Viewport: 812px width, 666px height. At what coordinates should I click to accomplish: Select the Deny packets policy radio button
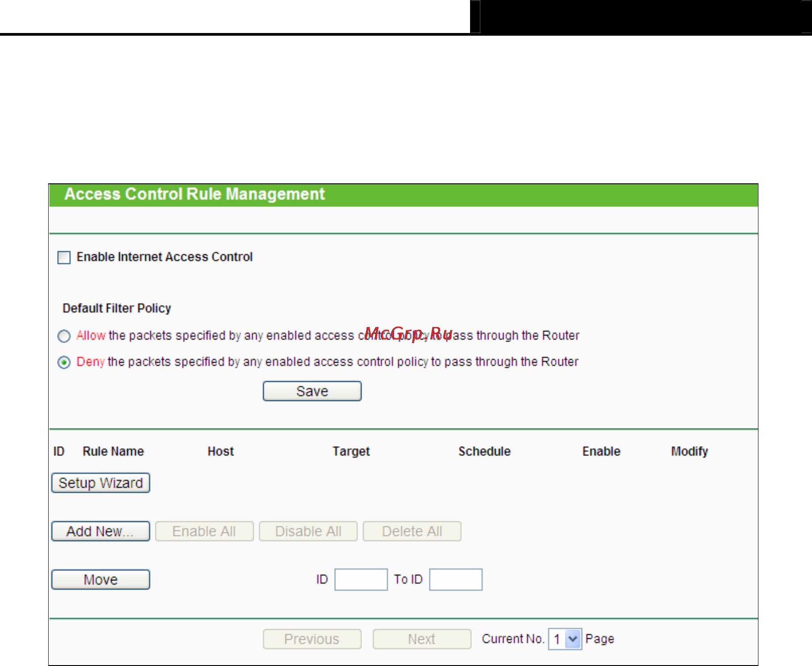tap(64, 362)
